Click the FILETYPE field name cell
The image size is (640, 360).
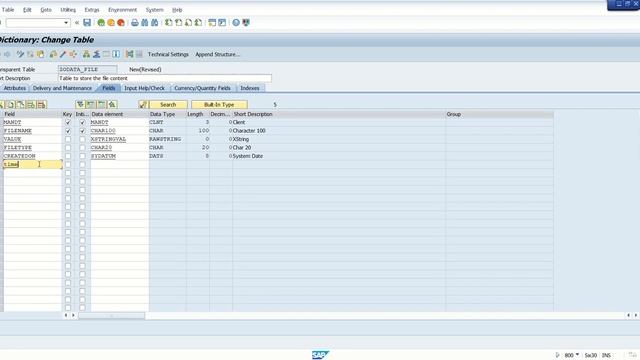[x=32, y=148]
